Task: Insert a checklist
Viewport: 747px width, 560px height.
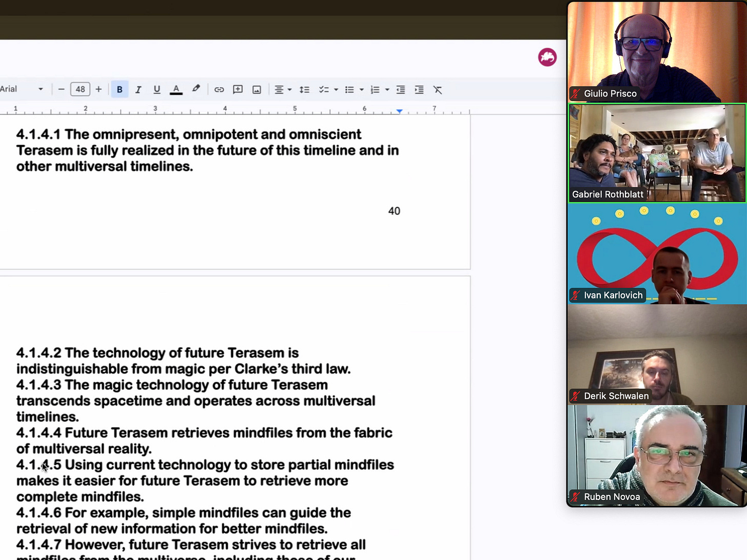Action: coord(324,89)
